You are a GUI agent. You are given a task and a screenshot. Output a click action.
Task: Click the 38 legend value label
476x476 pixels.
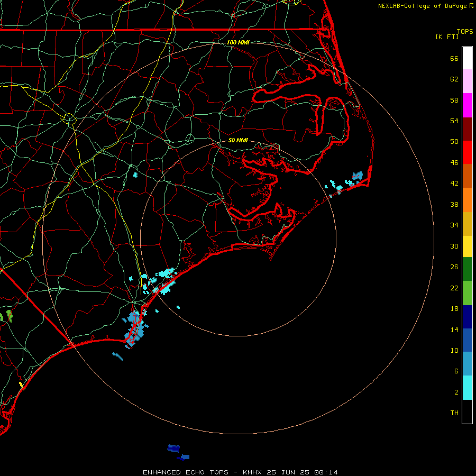tap(454, 204)
